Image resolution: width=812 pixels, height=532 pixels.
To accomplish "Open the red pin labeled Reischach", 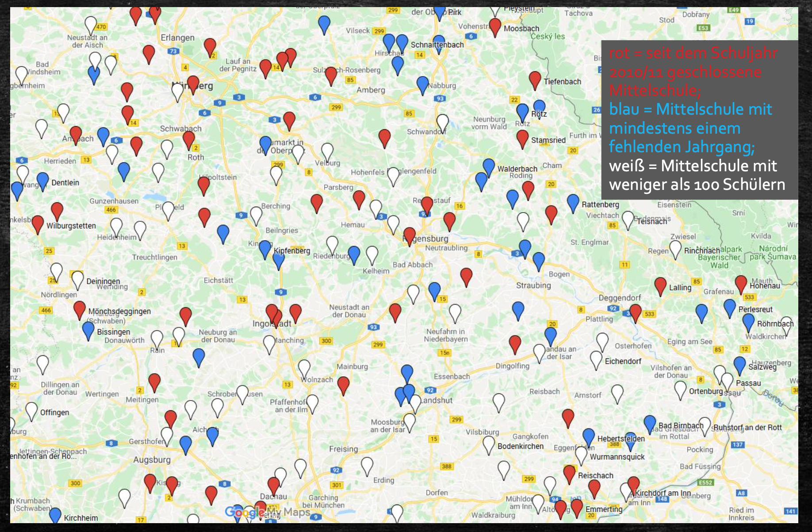I will 570,474.
